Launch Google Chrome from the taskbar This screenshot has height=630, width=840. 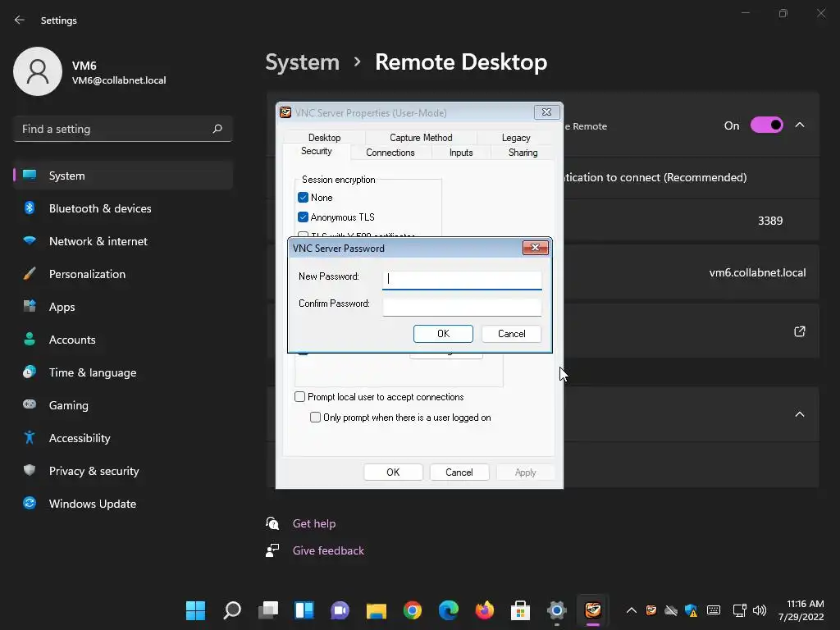click(412, 610)
